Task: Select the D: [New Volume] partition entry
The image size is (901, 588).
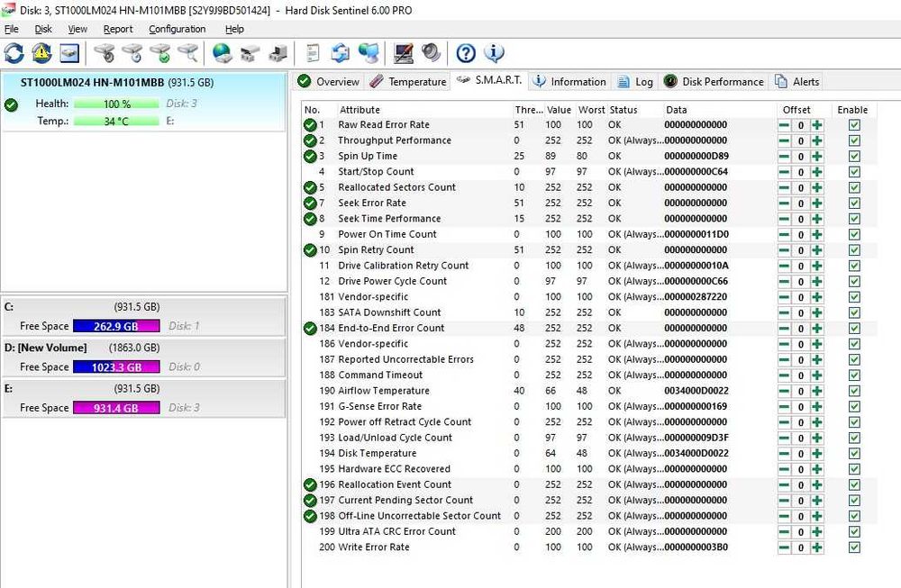Action: [143, 357]
